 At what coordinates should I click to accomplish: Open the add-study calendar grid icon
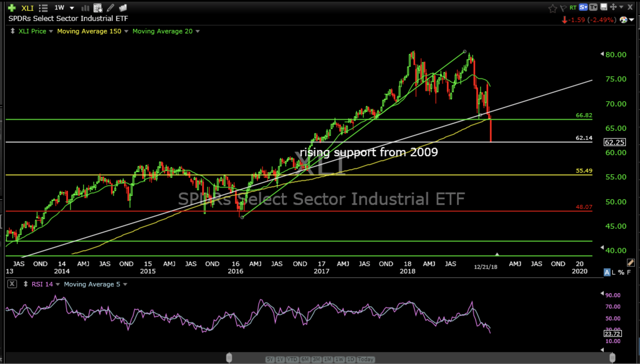point(98,8)
